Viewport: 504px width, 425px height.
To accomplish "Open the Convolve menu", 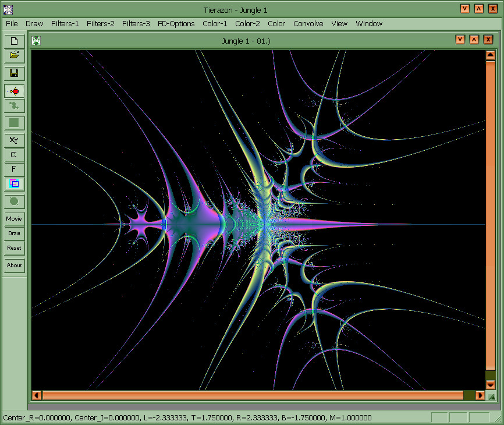I will click(x=308, y=23).
